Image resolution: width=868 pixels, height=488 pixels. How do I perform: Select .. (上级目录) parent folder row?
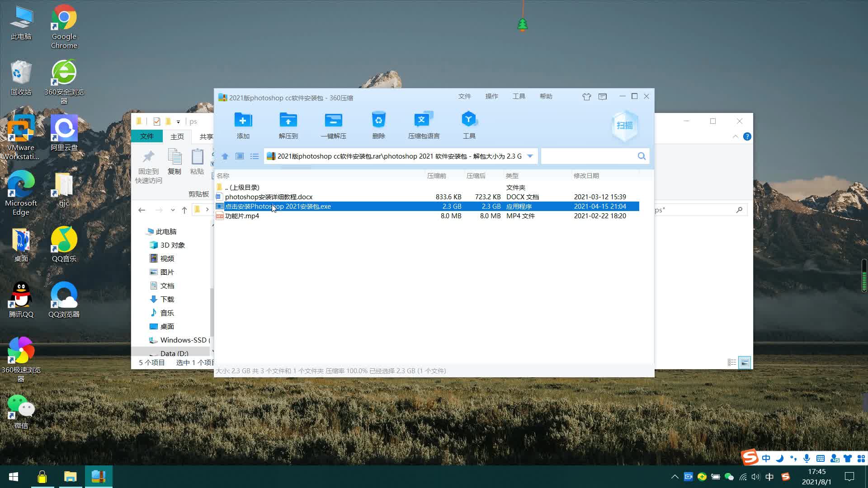pyautogui.click(x=427, y=188)
